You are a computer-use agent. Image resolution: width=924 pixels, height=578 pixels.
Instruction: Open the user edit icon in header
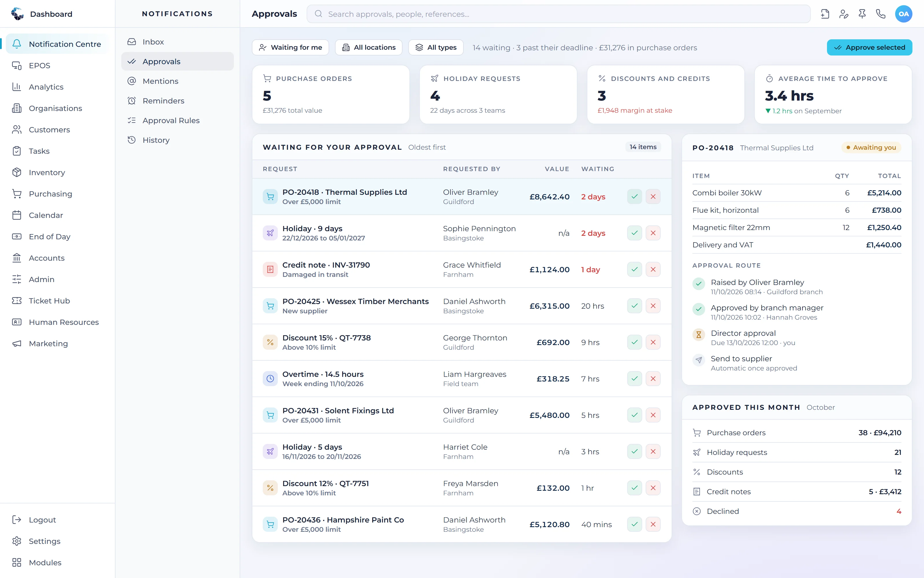pyautogui.click(x=844, y=14)
